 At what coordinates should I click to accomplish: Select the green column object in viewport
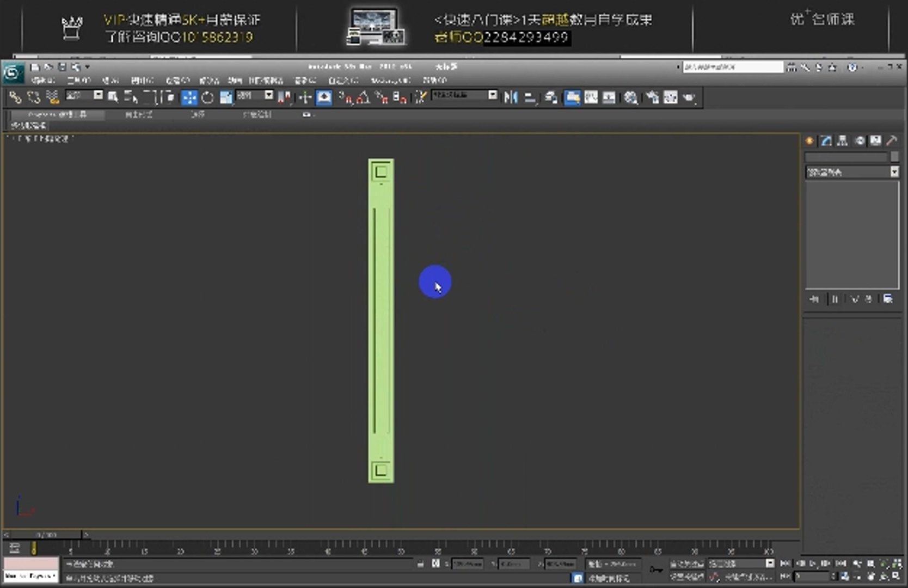coord(381,321)
